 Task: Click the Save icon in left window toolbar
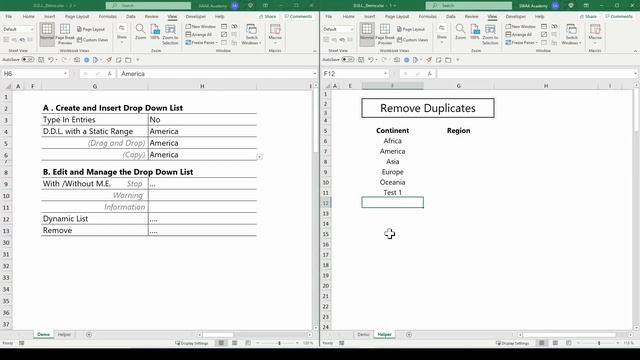point(41,60)
